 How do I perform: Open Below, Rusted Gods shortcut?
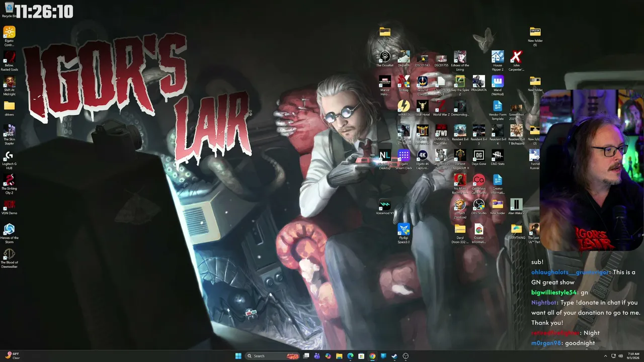tap(9, 61)
